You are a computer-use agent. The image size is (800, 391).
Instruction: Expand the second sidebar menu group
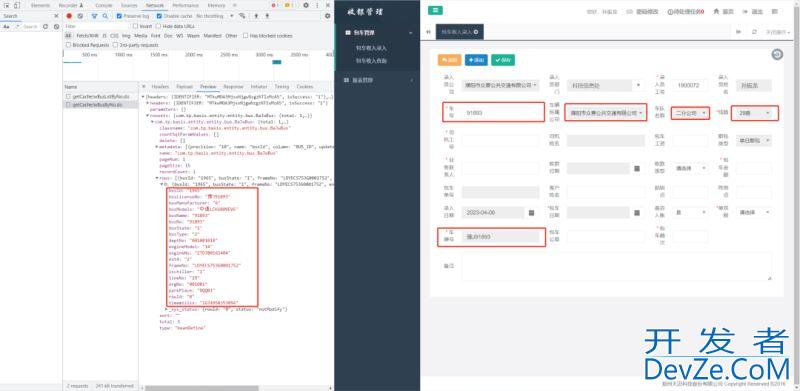pyautogui.click(x=378, y=80)
